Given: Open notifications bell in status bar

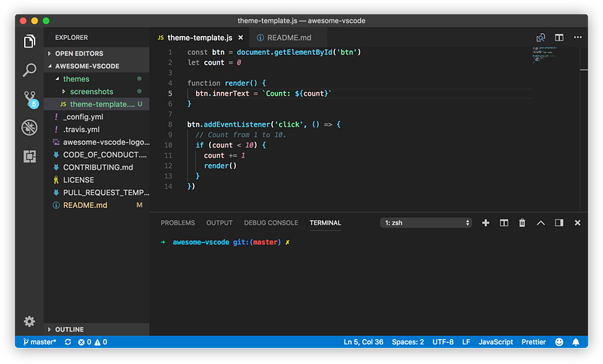Looking at the screenshot, I should 576,342.
